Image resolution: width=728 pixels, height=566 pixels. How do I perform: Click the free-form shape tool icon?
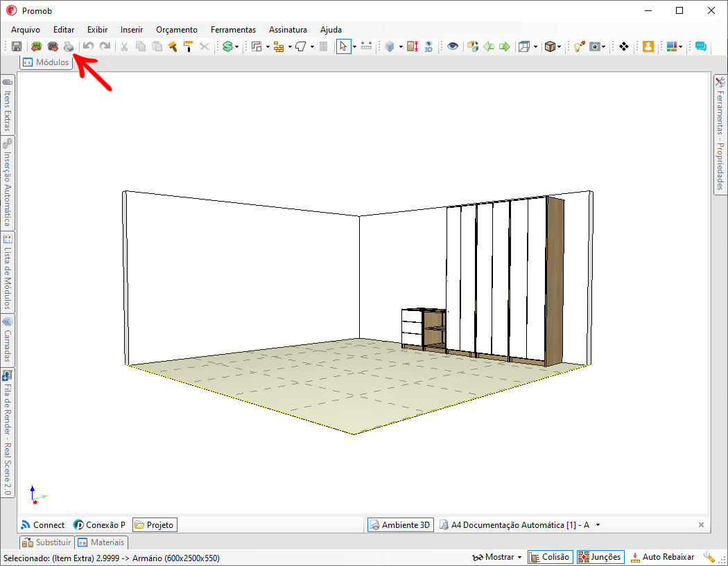[301, 46]
